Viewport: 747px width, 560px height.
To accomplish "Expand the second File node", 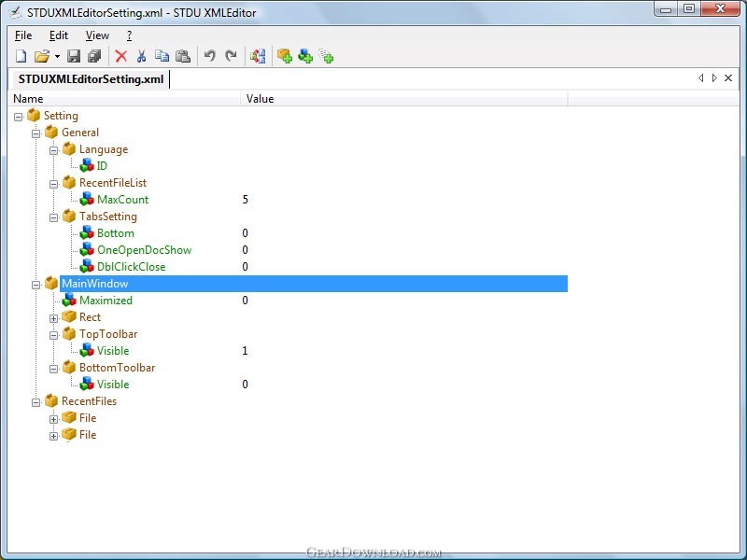I will [x=53, y=436].
